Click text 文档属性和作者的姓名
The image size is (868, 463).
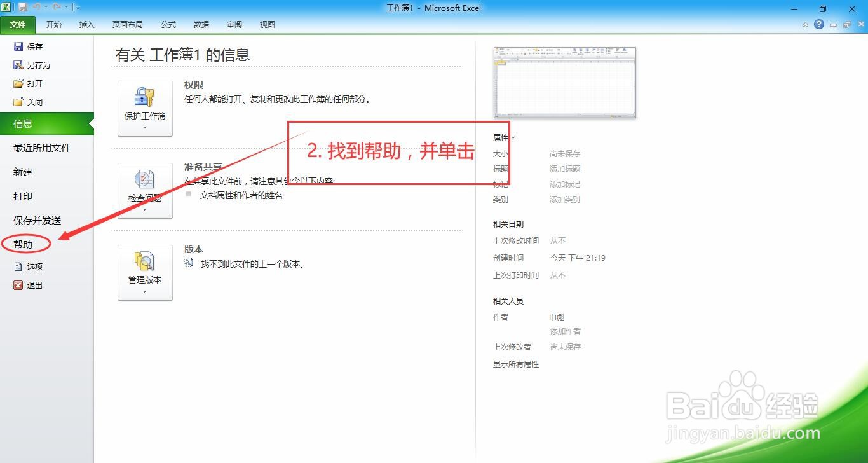click(241, 195)
